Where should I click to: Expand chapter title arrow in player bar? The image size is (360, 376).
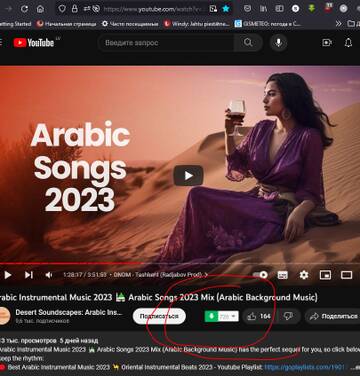pos(206,275)
